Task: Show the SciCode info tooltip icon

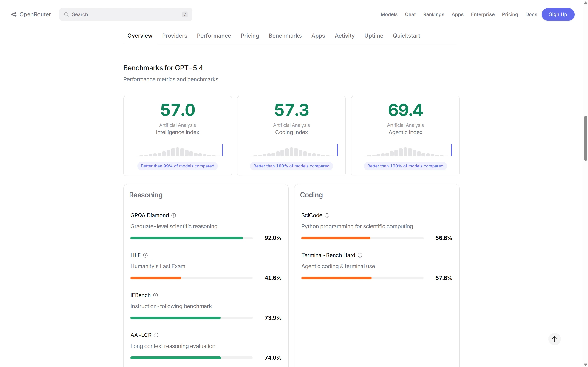Action: [327, 215]
